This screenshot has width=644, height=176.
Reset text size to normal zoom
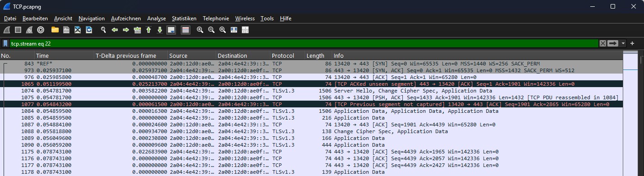click(223, 30)
